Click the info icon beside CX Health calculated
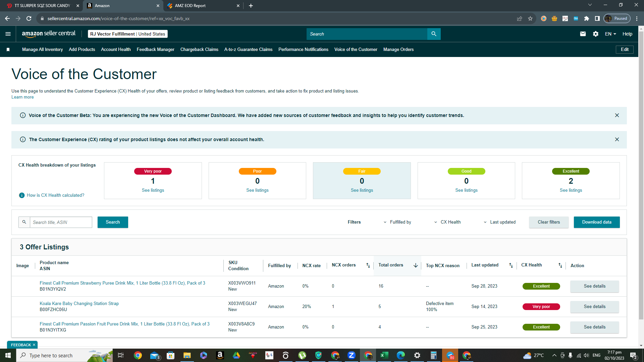644x362 pixels. (22, 195)
